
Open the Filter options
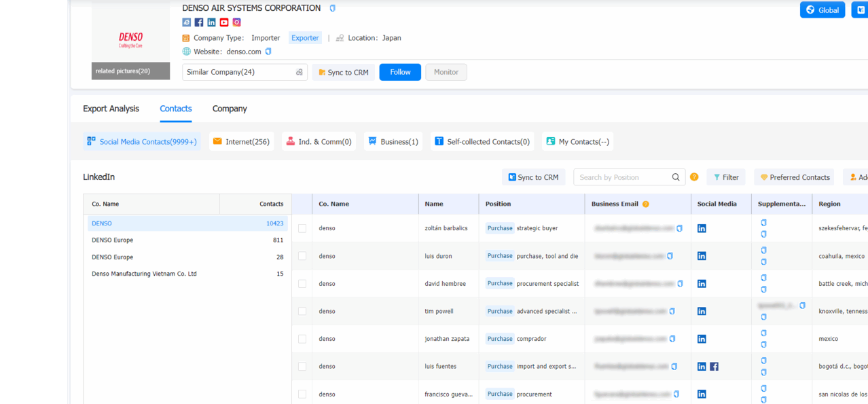coord(726,177)
